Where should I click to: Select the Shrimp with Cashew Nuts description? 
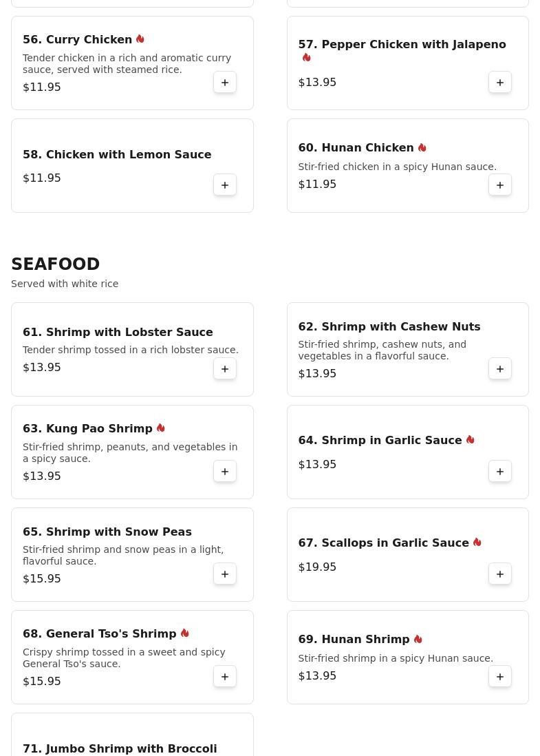382,350
